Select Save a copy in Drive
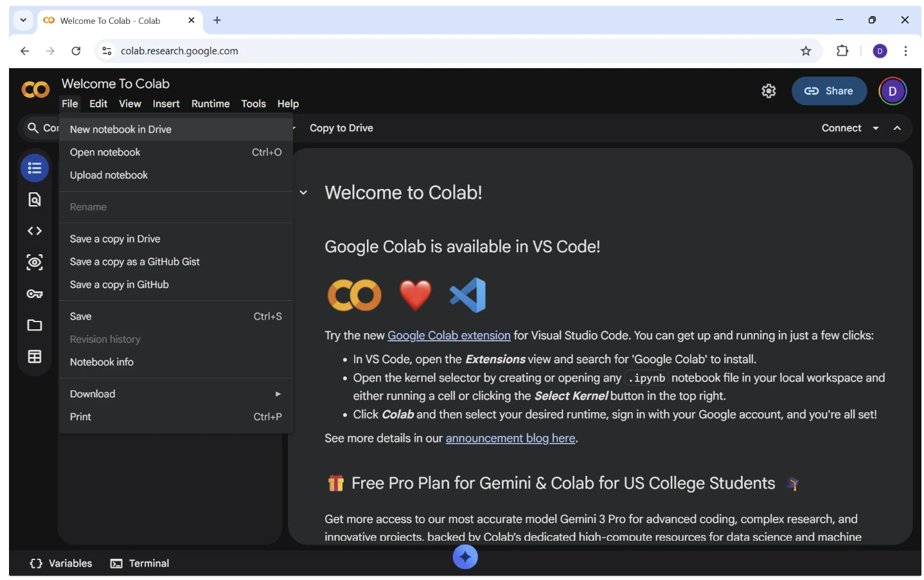924x580 pixels. pos(175,239)
